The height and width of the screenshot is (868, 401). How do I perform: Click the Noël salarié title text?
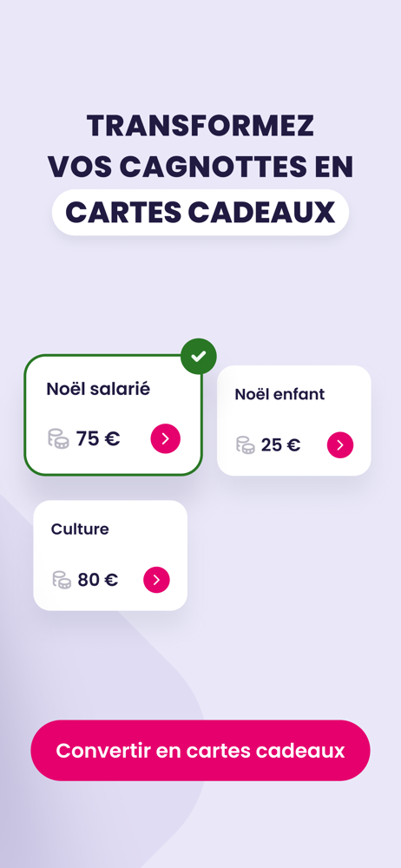click(x=98, y=389)
